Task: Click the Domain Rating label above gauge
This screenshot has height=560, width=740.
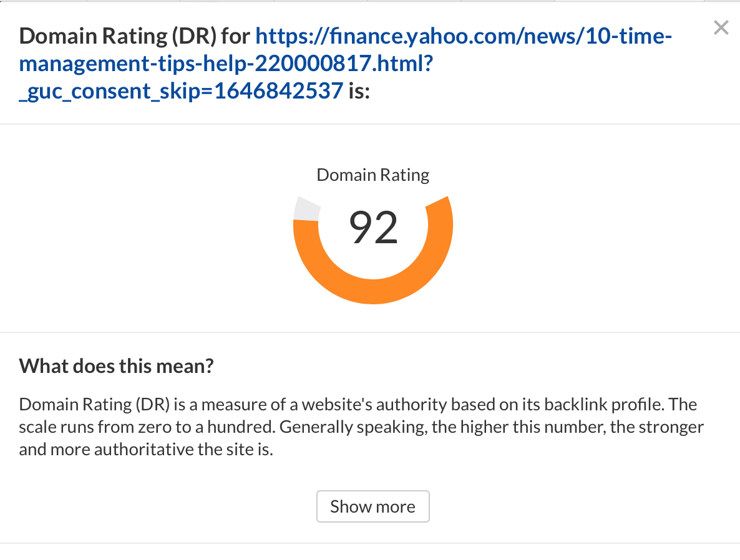Action: (373, 175)
